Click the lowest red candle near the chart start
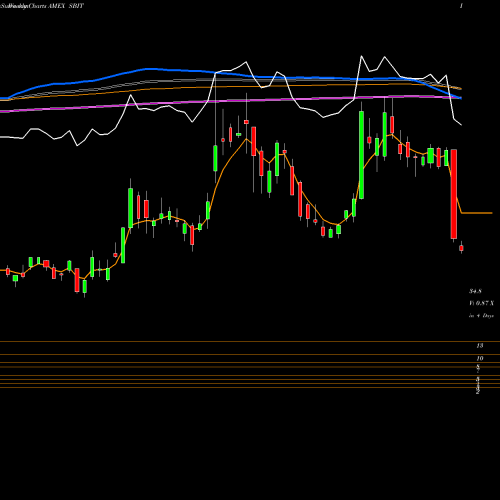 [x=77, y=280]
